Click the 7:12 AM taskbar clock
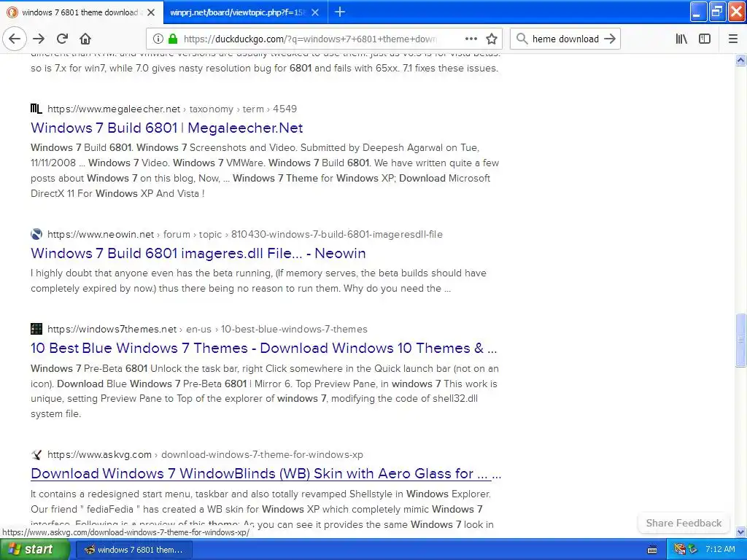 click(x=720, y=550)
